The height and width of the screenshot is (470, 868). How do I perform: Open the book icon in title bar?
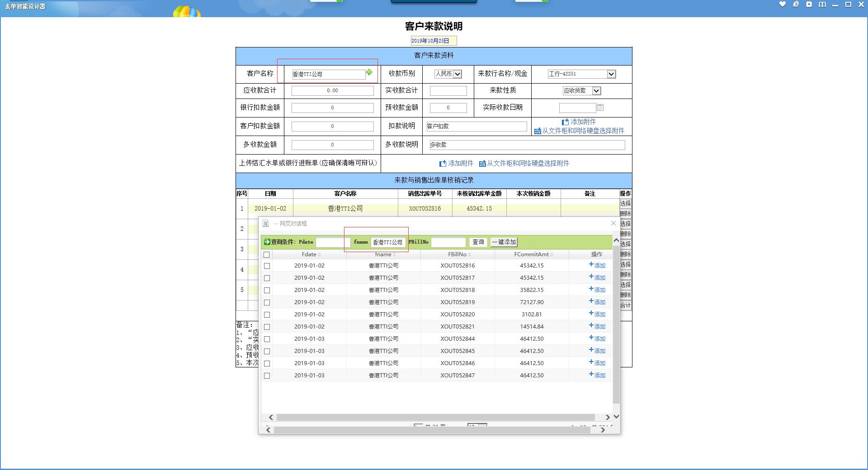822,4
